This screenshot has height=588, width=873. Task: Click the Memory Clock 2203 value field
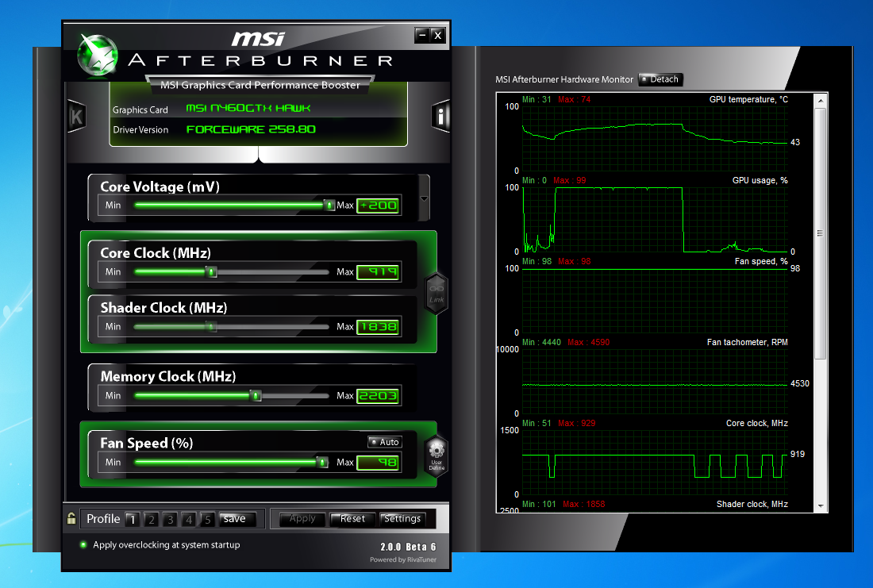pyautogui.click(x=378, y=396)
